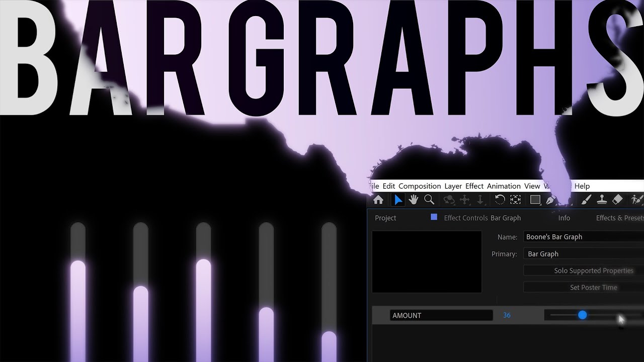Screen dimensions: 644x362
Task: Click the black poster thumbnail preview
Action: [427, 261]
